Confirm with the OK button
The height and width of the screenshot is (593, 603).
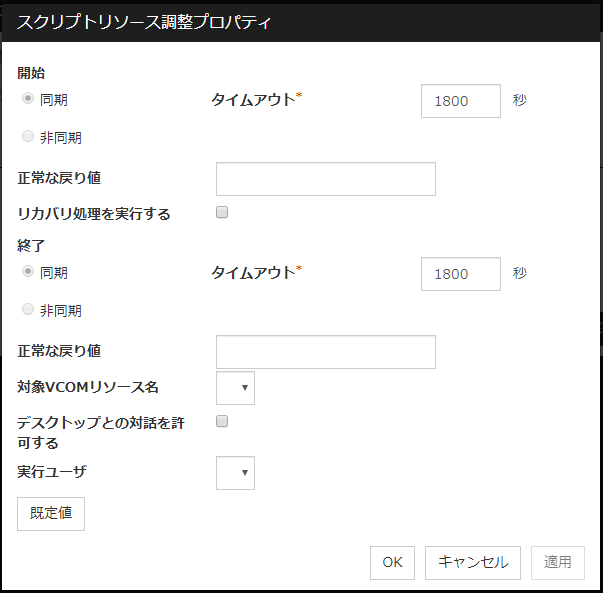392,562
